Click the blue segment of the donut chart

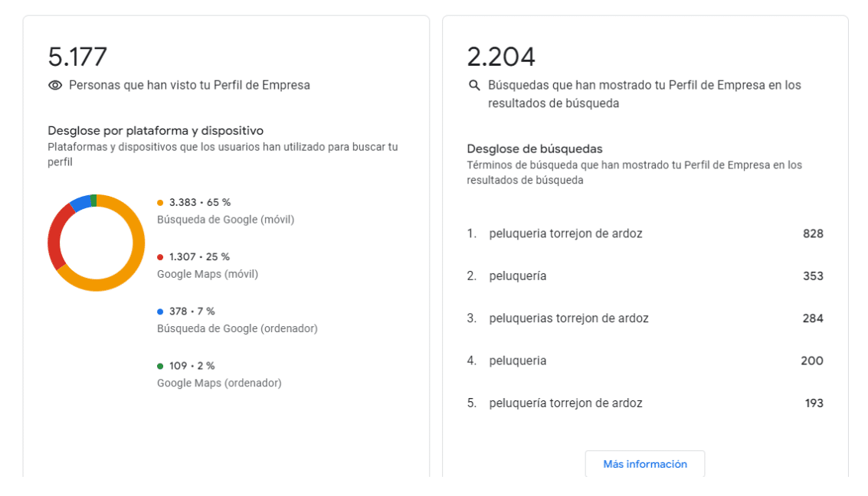(x=79, y=204)
